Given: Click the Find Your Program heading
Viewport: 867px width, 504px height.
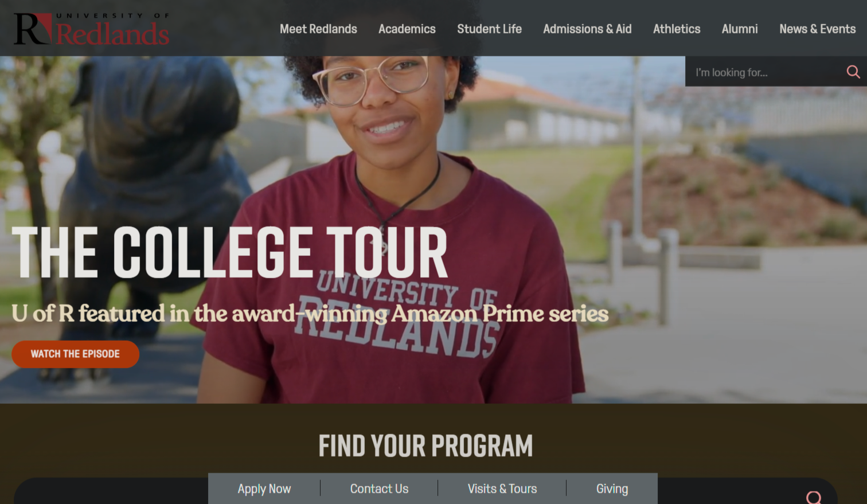Looking at the screenshot, I should 425,446.
